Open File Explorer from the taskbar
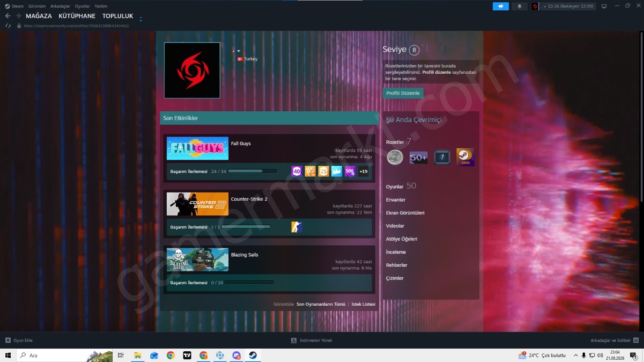 [x=138, y=355]
